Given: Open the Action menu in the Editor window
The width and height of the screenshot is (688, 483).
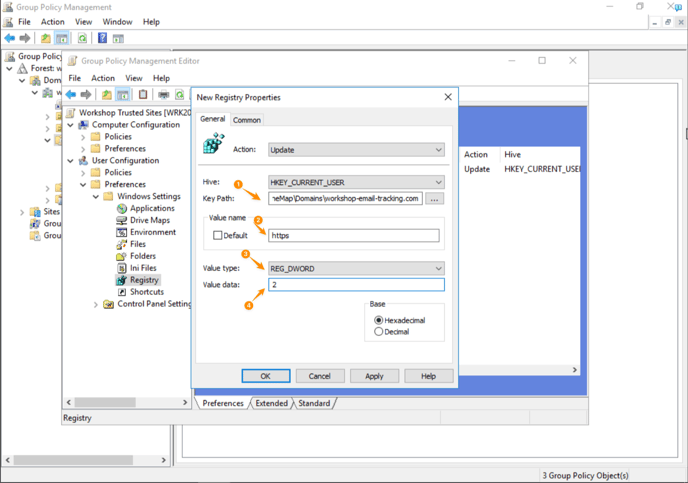Looking at the screenshot, I should pos(103,78).
